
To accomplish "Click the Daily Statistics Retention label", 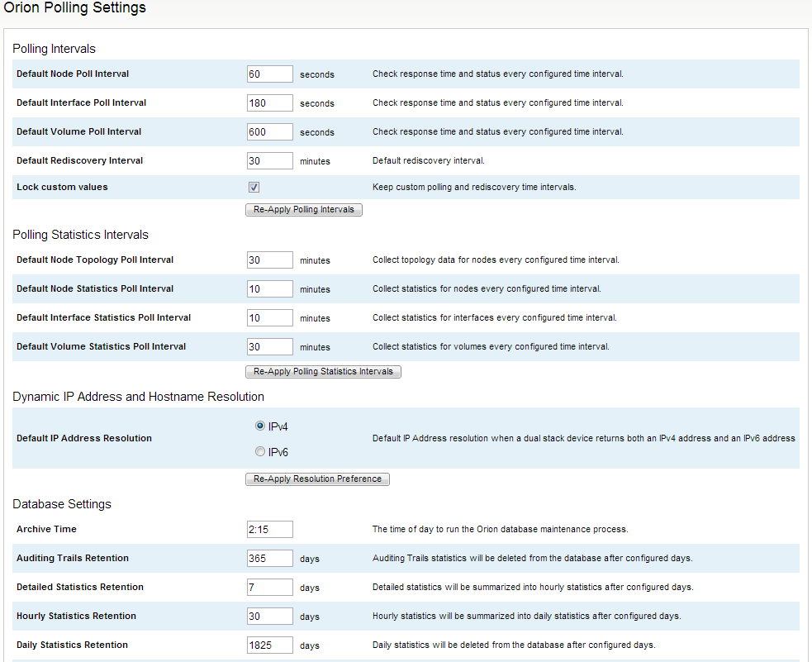I will click(x=72, y=645).
